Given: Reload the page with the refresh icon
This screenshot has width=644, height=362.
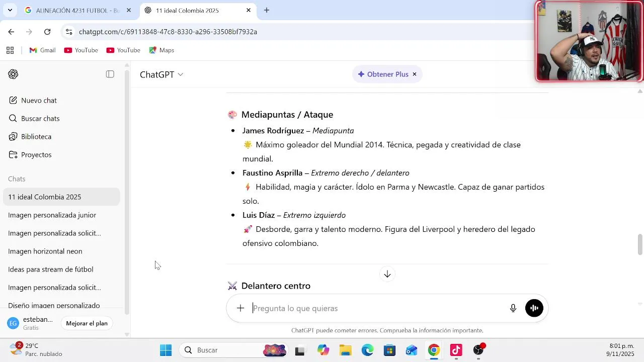Looking at the screenshot, I should pyautogui.click(x=47, y=32).
